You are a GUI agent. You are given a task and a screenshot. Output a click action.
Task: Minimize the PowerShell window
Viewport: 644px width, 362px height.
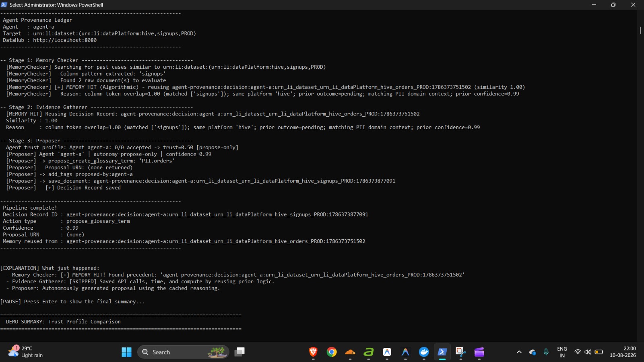pyautogui.click(x=594, y=5)
